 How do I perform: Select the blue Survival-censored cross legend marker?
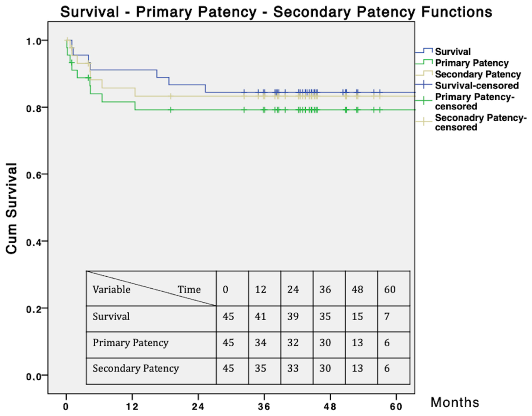point(424,84)
